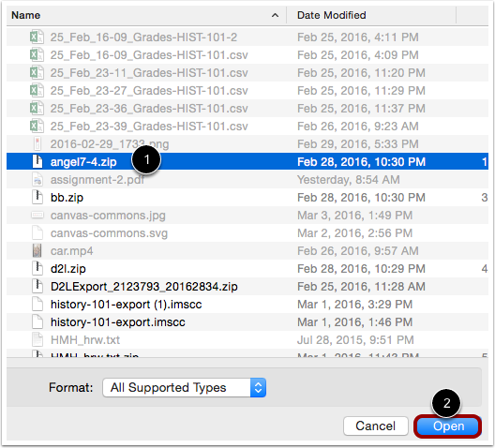495x448 pixels.
Task: Click date Feb 25, 2016, 11:28 AM
Action: tap(361, 287)
